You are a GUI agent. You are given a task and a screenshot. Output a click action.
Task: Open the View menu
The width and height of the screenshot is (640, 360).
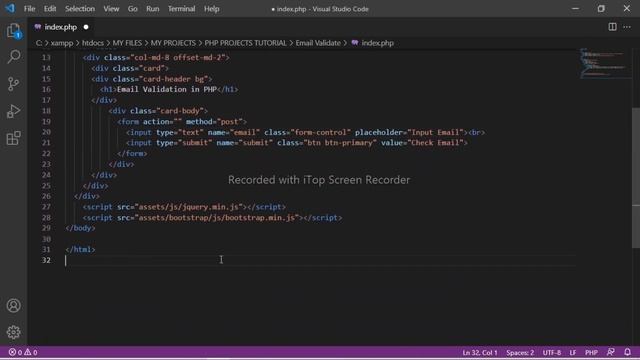pyautogui.click(x=111, y=9)
